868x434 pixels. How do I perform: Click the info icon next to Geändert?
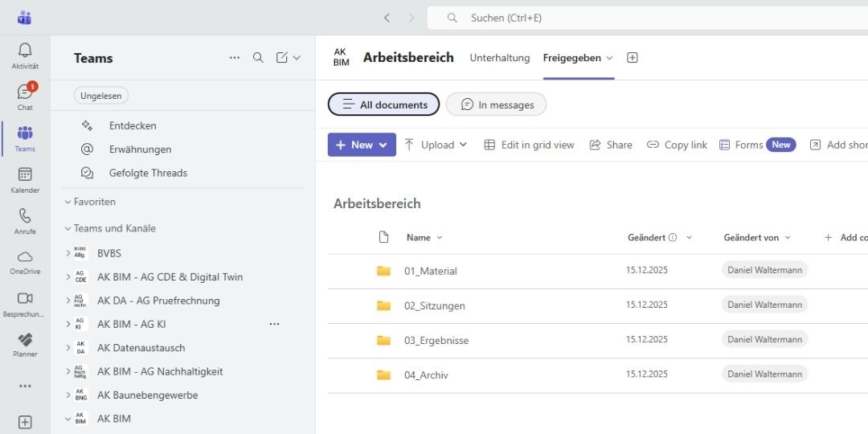[673, 237]
